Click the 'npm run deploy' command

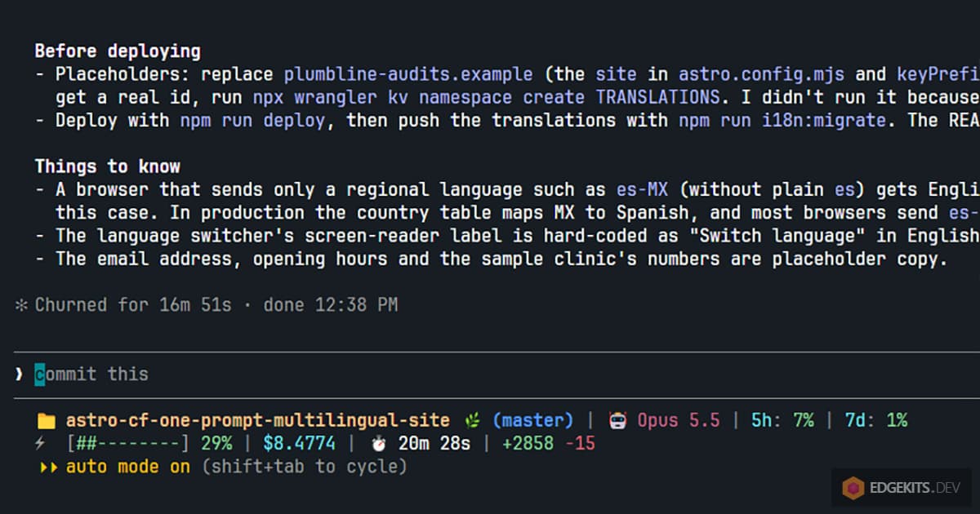pos(252,121)
